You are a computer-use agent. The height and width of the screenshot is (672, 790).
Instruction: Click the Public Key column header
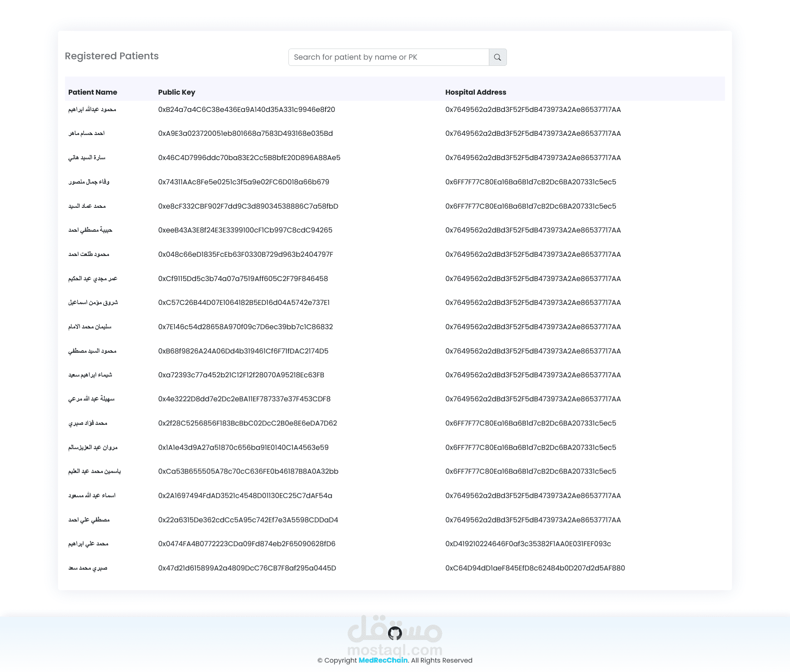tap(177, 92)
